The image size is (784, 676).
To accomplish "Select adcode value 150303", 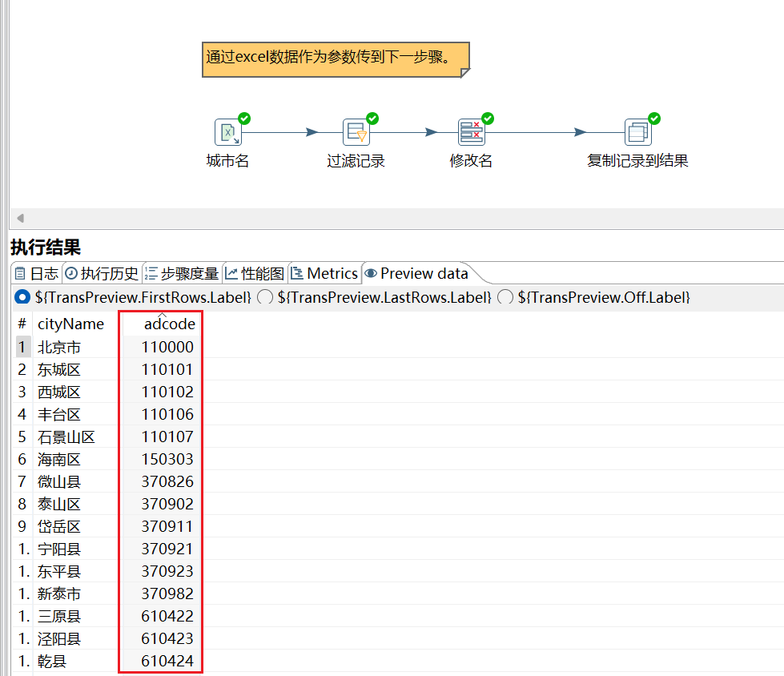I will 167,460.
